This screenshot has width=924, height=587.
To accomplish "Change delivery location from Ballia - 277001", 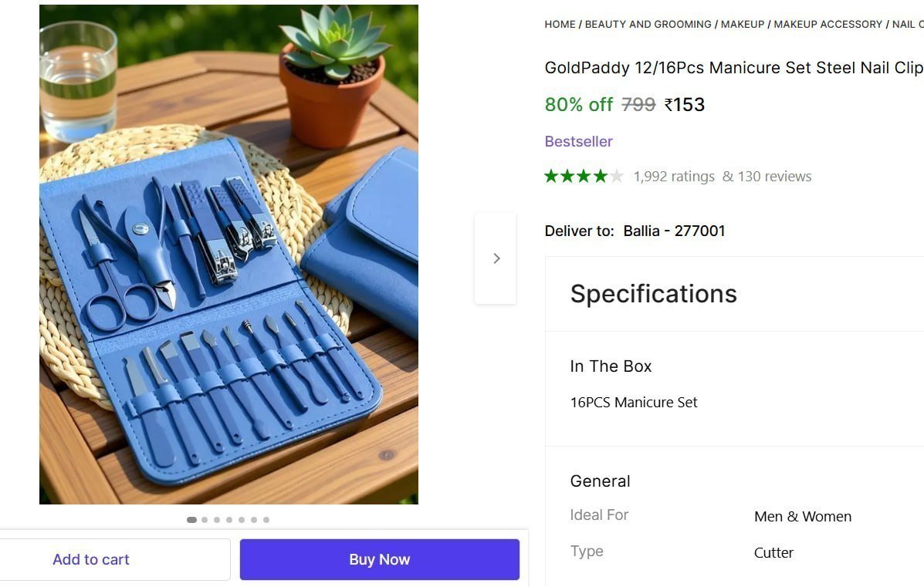I will click(x=675, y=231).
